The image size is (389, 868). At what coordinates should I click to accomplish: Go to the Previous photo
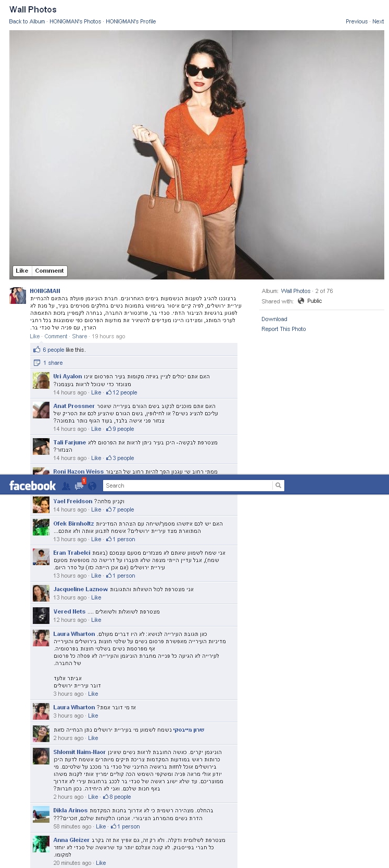coord(357,21)
